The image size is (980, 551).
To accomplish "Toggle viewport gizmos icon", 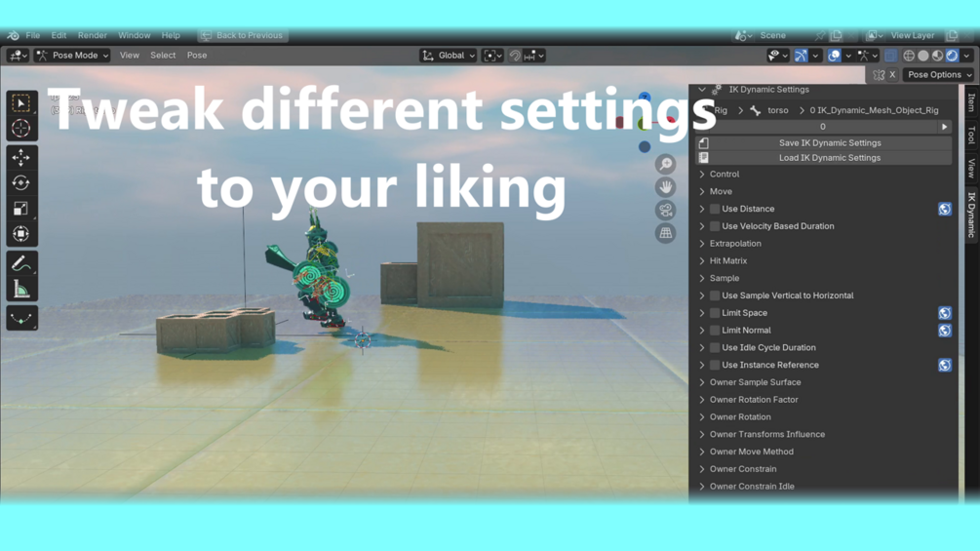I will click(x=801, y=56).
